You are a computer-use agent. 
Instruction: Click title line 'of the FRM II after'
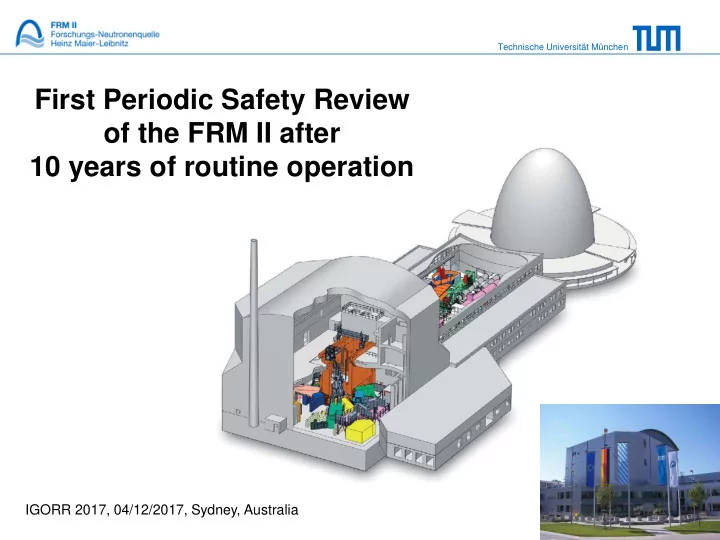222,133
